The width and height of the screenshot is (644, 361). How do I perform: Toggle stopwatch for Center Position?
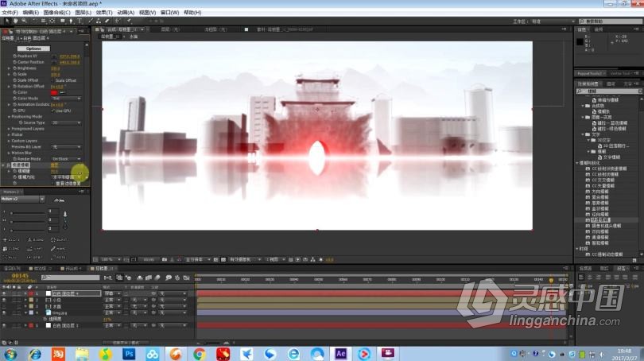[15, 62]
